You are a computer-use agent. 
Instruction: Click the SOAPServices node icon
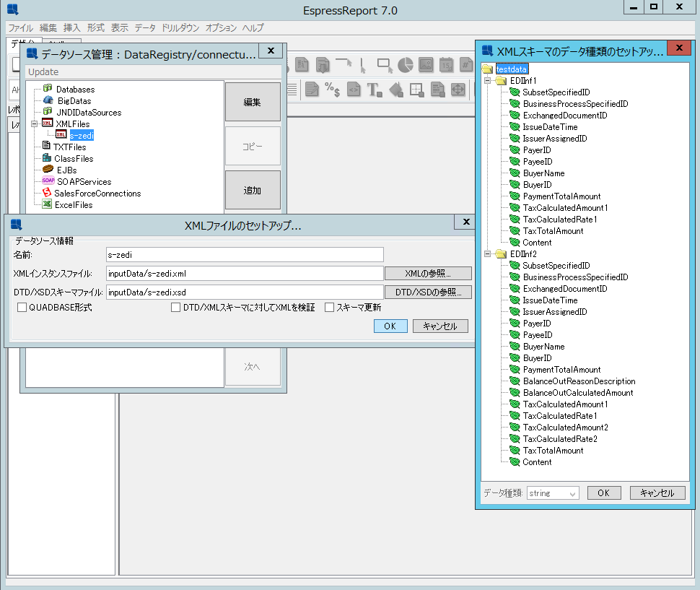tap(48, 181)
